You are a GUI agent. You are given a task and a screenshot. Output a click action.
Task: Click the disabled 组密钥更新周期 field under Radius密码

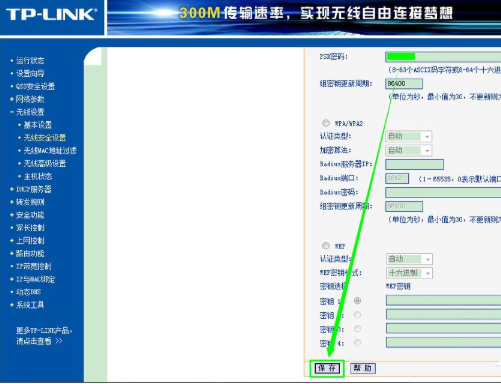coord(404,206)
